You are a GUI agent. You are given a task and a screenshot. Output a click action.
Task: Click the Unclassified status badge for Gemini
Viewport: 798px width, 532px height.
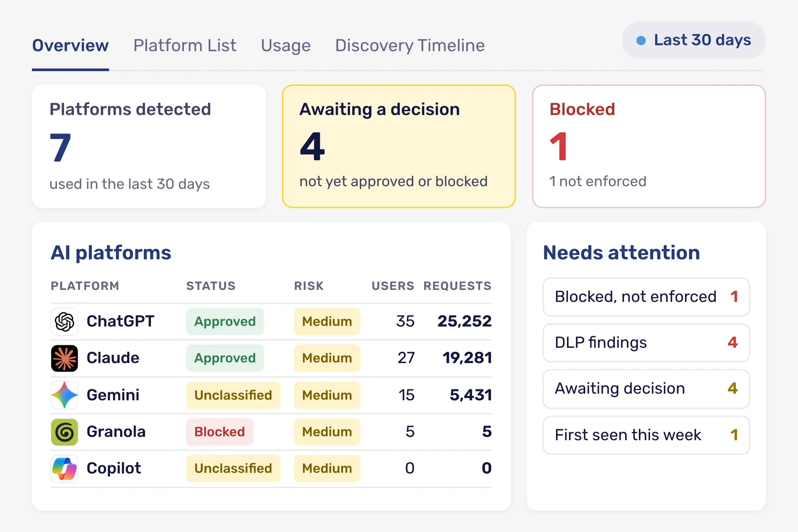click(233, 395)
